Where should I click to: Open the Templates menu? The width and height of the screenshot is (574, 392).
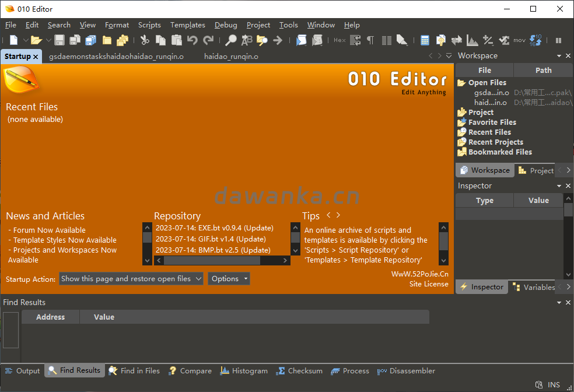click(187, 25)
